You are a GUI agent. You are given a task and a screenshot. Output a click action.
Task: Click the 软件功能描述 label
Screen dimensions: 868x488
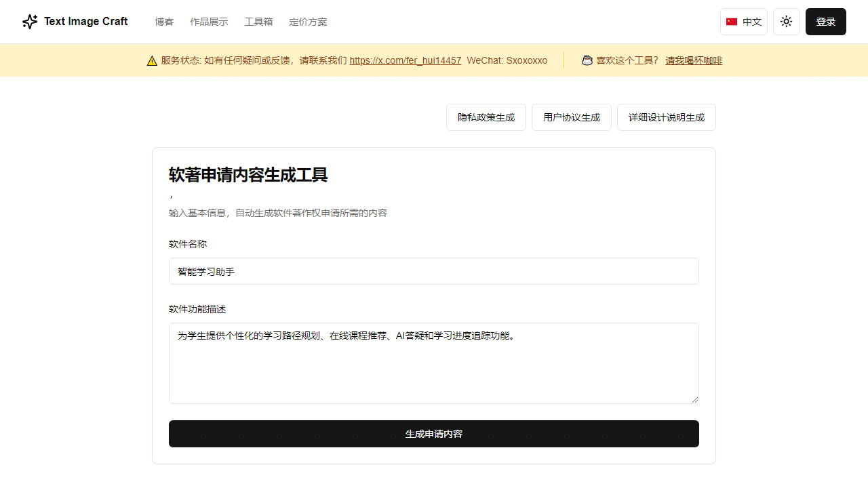coord(197,309)
